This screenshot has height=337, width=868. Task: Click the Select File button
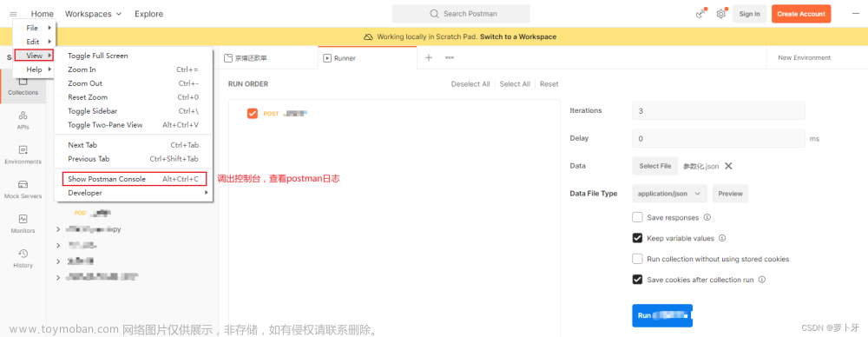click(x=654, y=166)
